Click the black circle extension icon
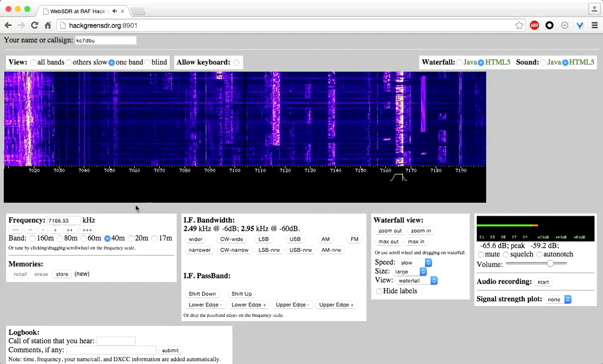Viewport: 603px width, 364px height. point(549,25)
